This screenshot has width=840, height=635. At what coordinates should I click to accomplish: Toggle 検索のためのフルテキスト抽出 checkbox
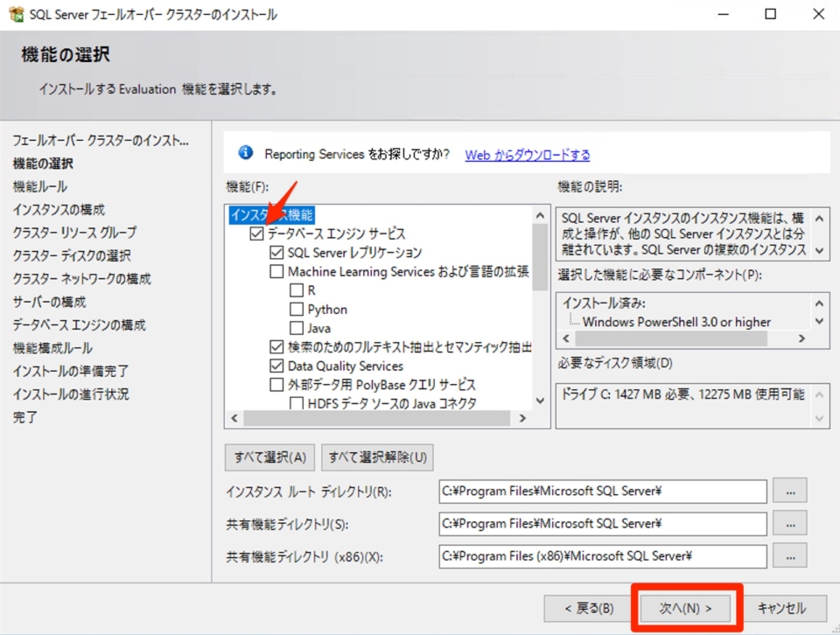click(276, 347)
